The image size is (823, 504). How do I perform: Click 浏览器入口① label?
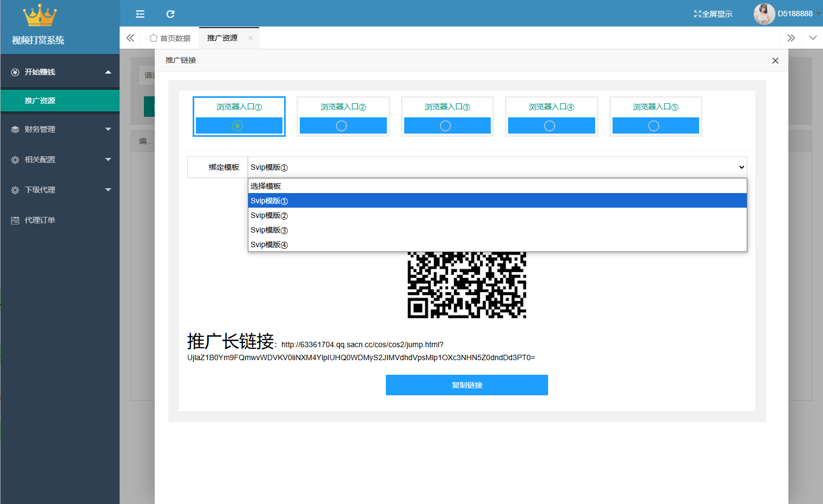[239, 107]
